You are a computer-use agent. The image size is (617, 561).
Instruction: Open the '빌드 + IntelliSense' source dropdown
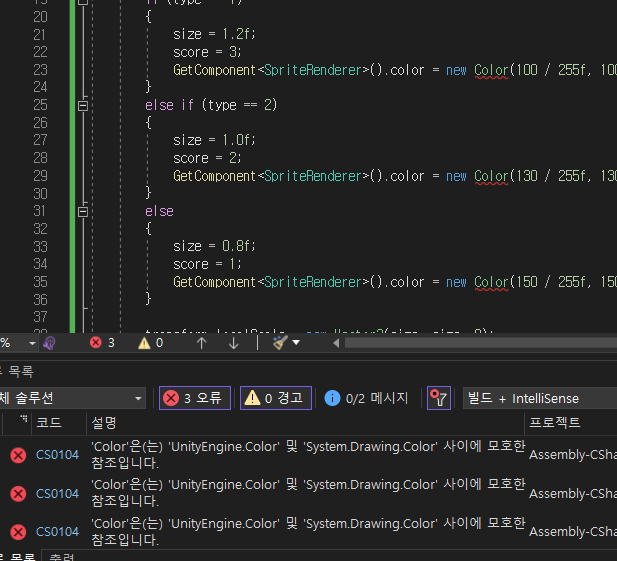540,398
